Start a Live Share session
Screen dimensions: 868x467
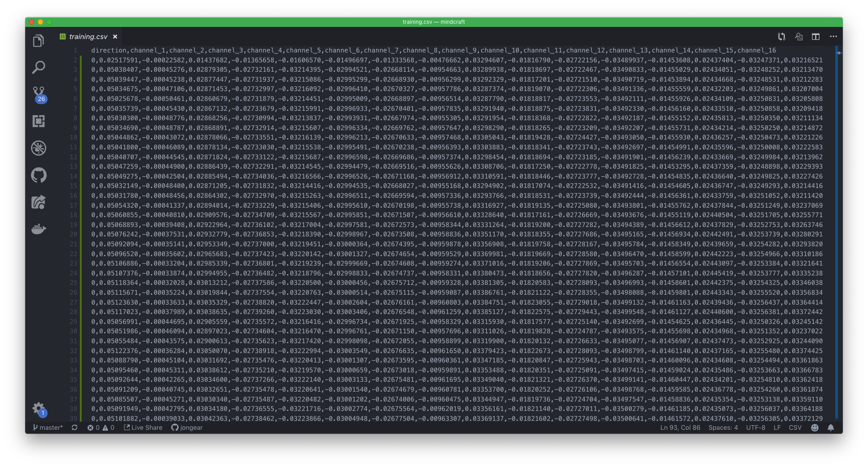click(x=143, y=428)
